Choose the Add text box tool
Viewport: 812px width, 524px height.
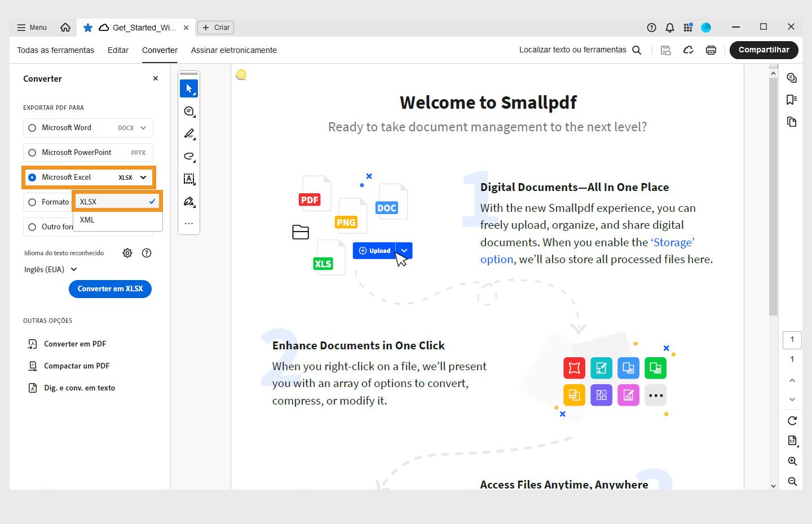(x=189, y=179)
